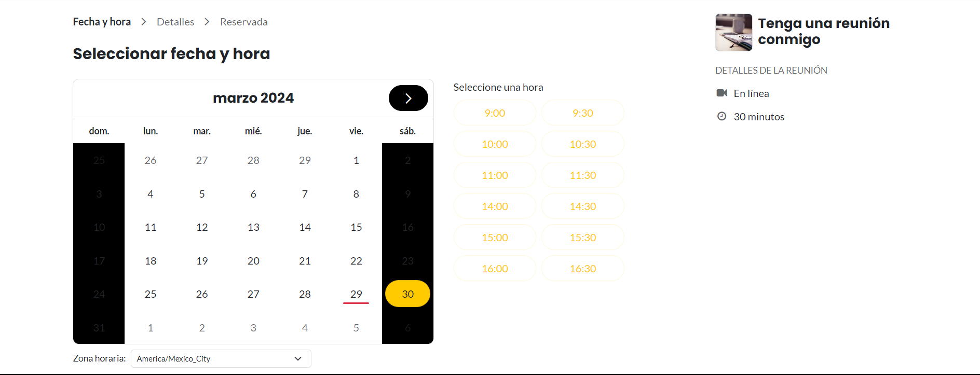The image size is (980, 375).
Task: Click Fecha y hora breadcrumb step
Action: tap(102, 22)
